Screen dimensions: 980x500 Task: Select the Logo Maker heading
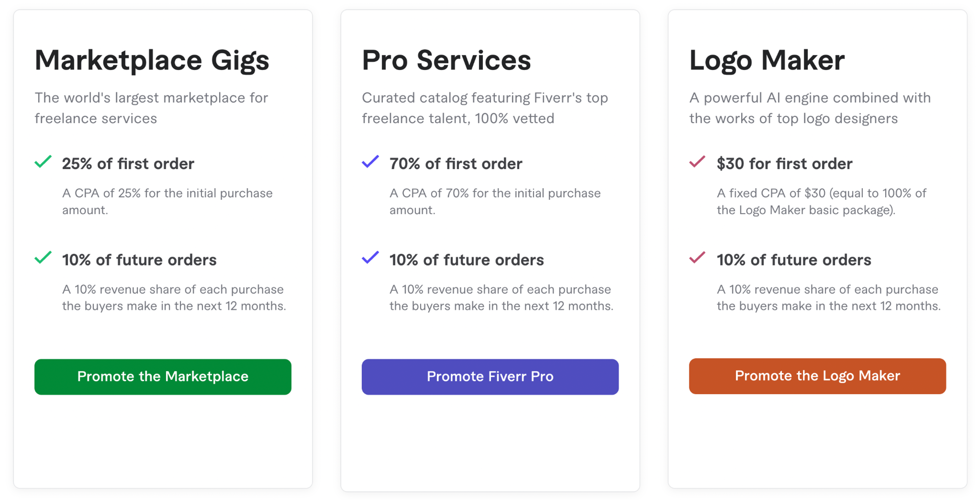pos(767,61)
